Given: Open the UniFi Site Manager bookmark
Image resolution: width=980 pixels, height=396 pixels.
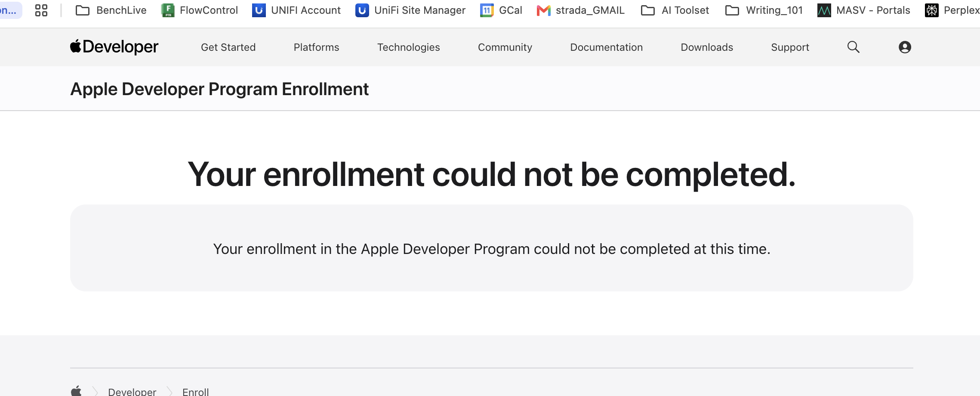Looking at the screenshot, I should [x=410, y=10].
